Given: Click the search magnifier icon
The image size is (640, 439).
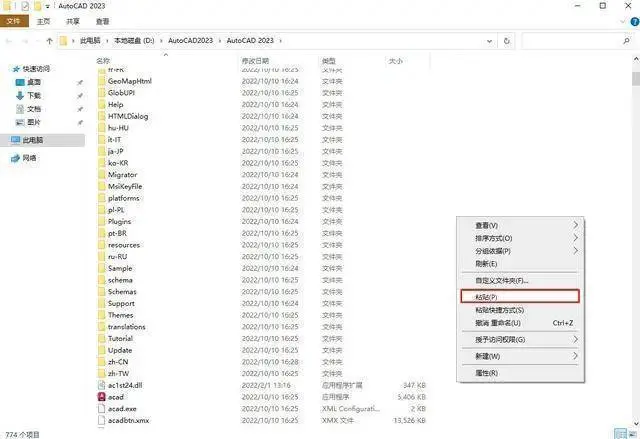Looking at the screenshot, I should (x=627, y=41).
